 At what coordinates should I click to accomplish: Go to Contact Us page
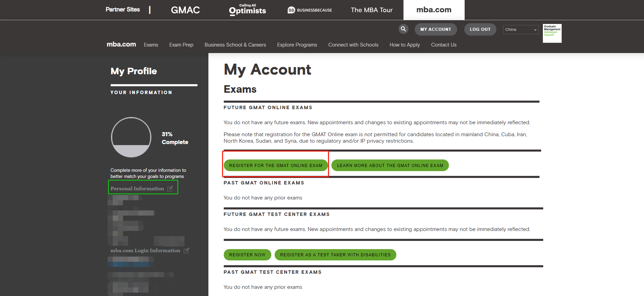click(443, 45)
